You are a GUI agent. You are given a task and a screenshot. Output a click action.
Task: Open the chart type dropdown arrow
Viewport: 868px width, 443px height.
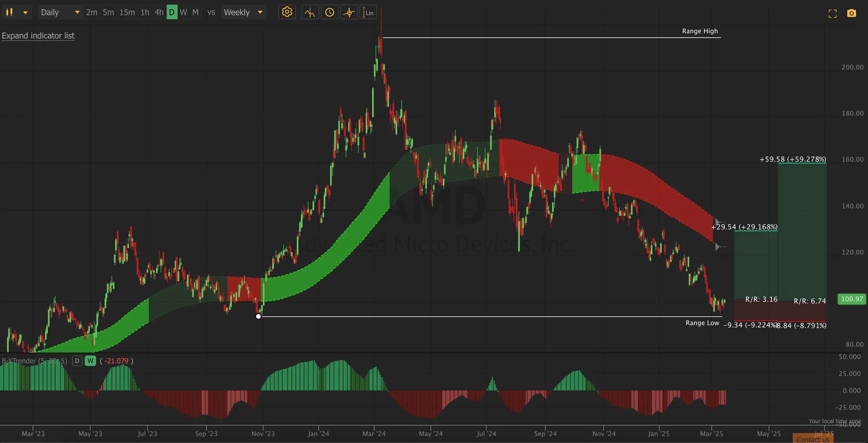(25, 13)
